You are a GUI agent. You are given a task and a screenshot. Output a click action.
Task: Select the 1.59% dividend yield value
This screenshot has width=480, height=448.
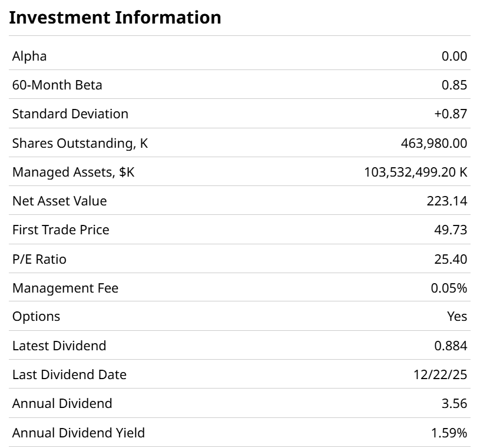point(449,433)
